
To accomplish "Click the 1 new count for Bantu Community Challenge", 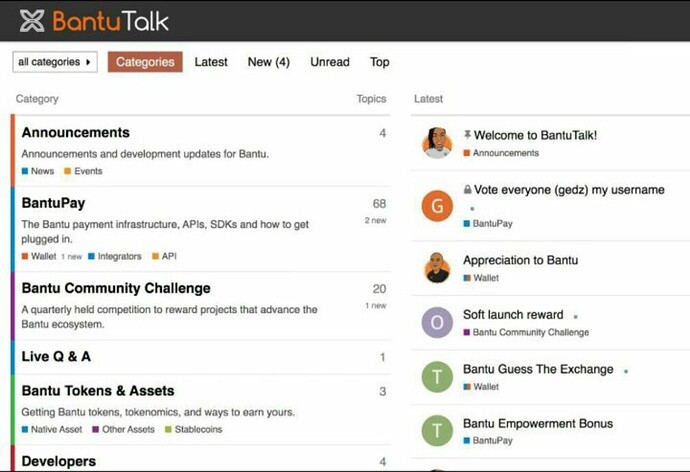I will [x=375, y=306].
